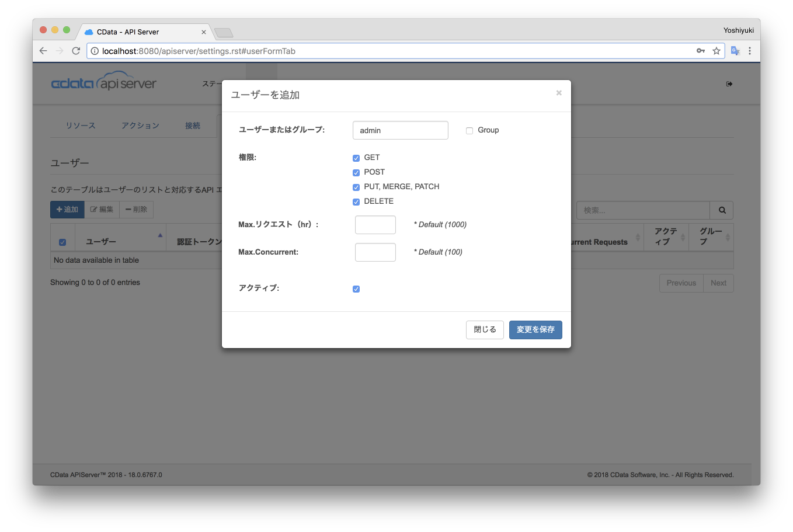Click the Previous pagination button

point(681,283)
